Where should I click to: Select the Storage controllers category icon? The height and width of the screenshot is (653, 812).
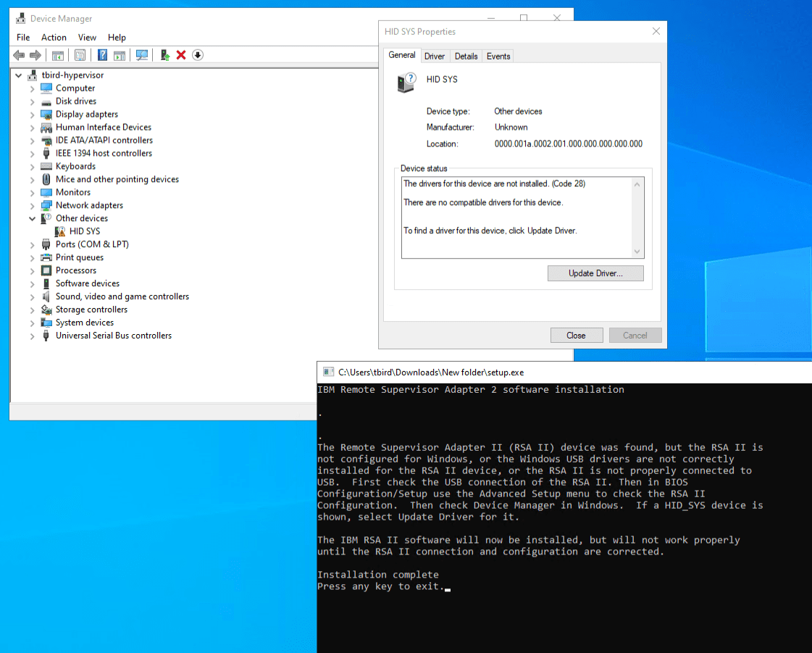(46, 309)
